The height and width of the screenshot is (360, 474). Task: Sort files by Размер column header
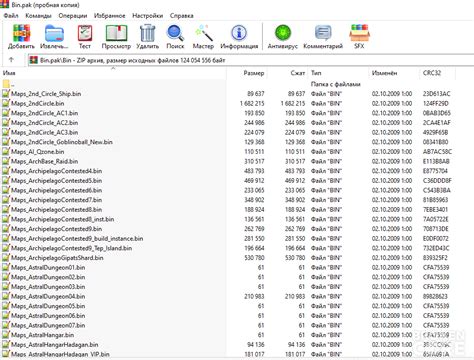tap(254, 73)
